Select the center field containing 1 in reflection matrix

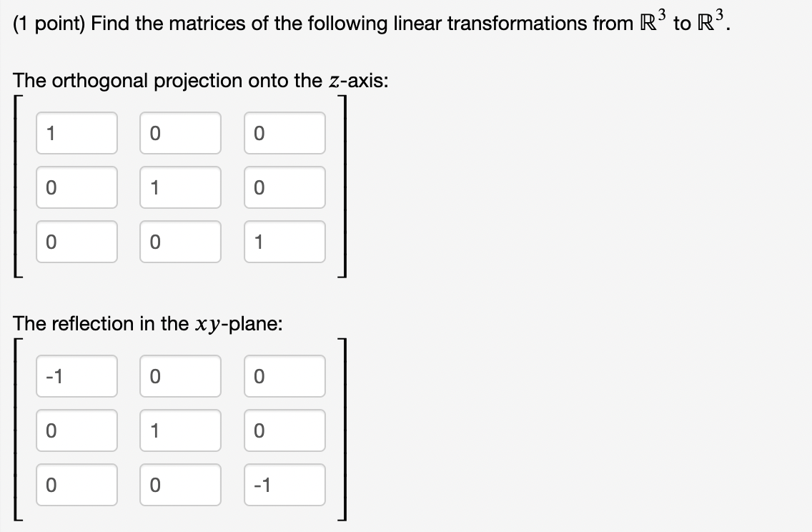[180, 430]
